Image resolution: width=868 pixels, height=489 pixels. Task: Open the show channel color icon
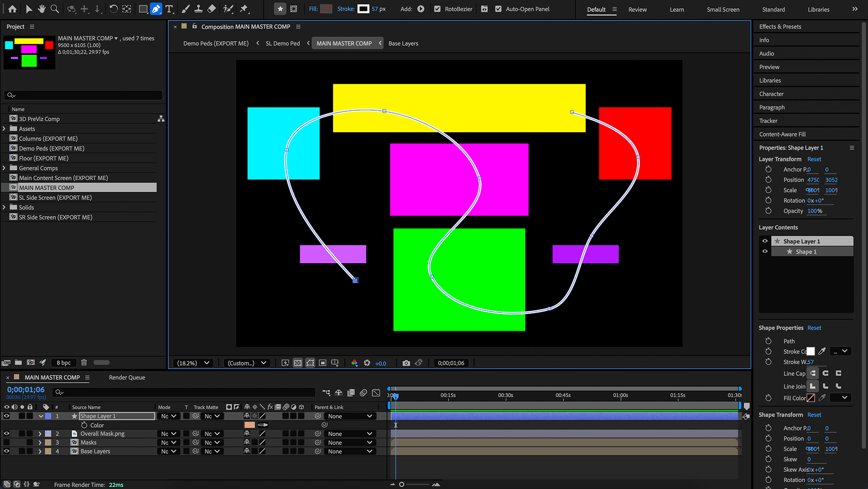[x=354, y=363]
